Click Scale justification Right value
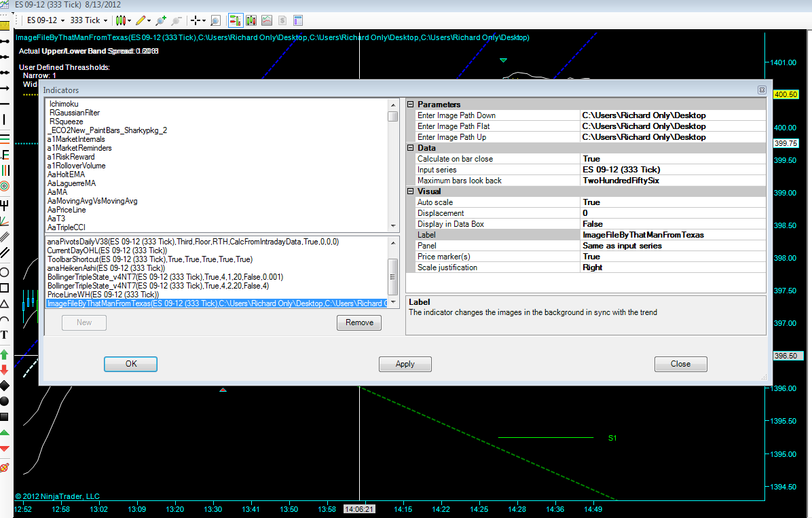Image resolution: width=812 pixels, height=518 pixels. click(x=673, y=267)
